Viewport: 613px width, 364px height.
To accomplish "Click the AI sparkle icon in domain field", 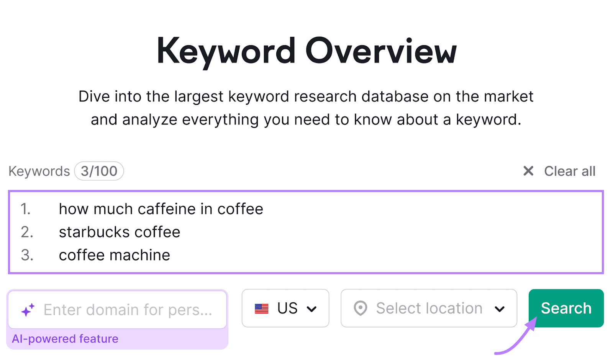I will 29,309.
